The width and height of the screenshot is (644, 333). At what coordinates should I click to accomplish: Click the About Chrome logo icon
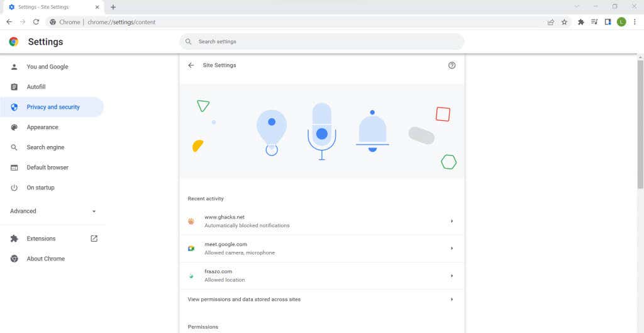tap(14, 259)
